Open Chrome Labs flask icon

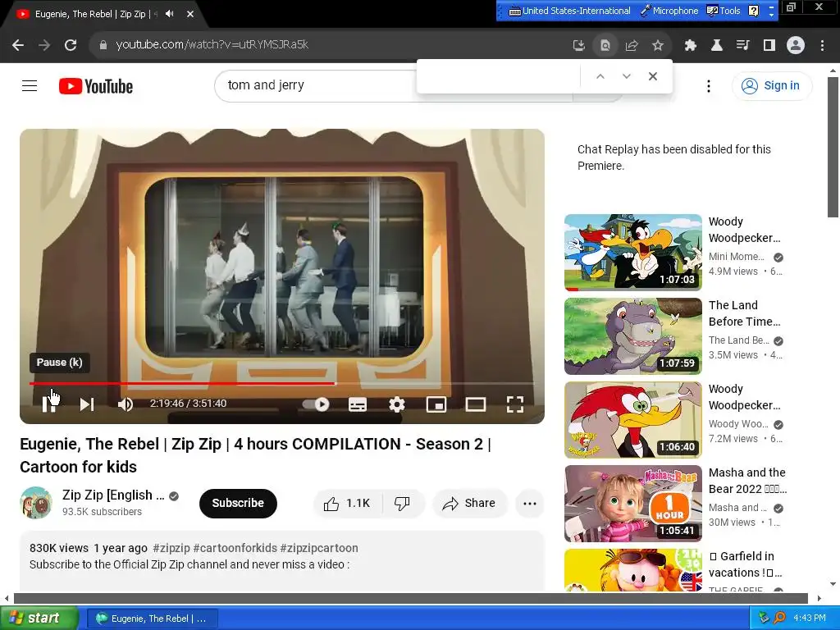pyautogui.click(x=716, y=46)
